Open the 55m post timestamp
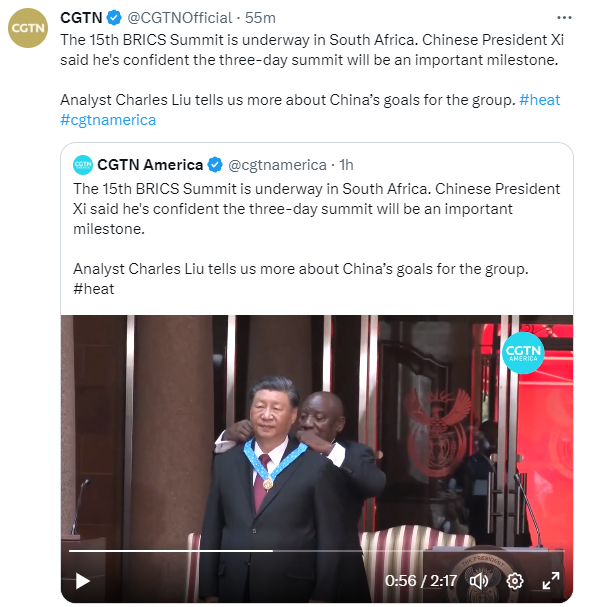590x607 pixels. pyautogui.click(x=260, y=18)
